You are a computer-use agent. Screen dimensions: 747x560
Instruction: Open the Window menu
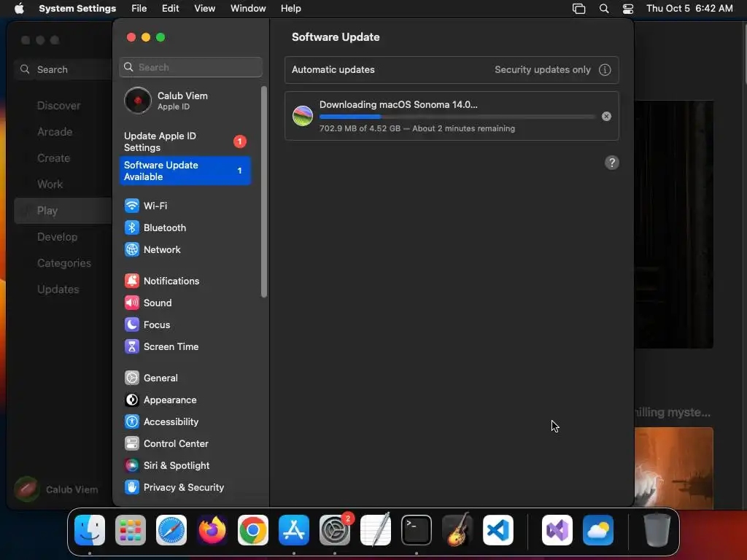point(248,9)
